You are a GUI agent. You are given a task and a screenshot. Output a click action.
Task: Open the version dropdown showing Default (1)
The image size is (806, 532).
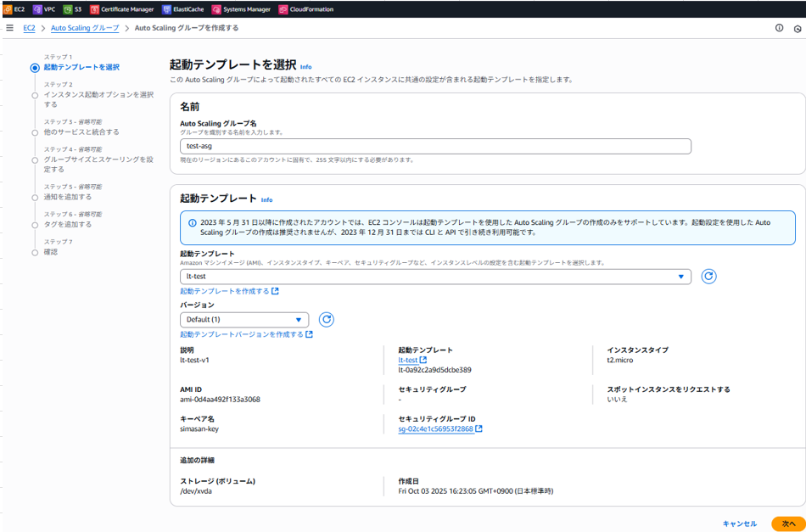(x=244, y=320)
